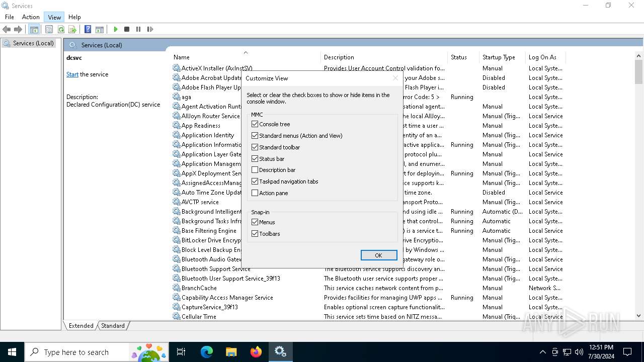Image resolution: width=644 pixels, height=362 pixels.
Task: Open Microsoft Edge from the taskbar
Action: tap(207, 352)
